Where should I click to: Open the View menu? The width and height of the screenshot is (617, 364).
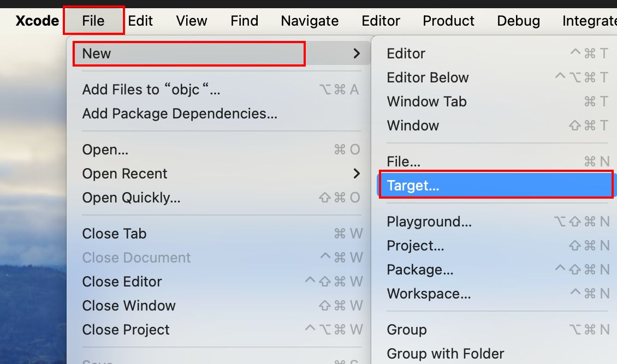coord(192,21)
